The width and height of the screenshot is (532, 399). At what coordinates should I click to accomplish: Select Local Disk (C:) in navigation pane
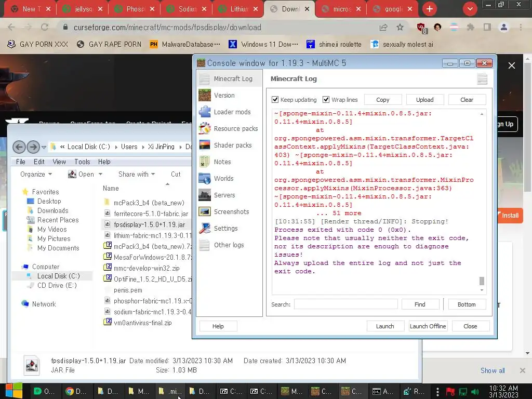coord(58,276)
